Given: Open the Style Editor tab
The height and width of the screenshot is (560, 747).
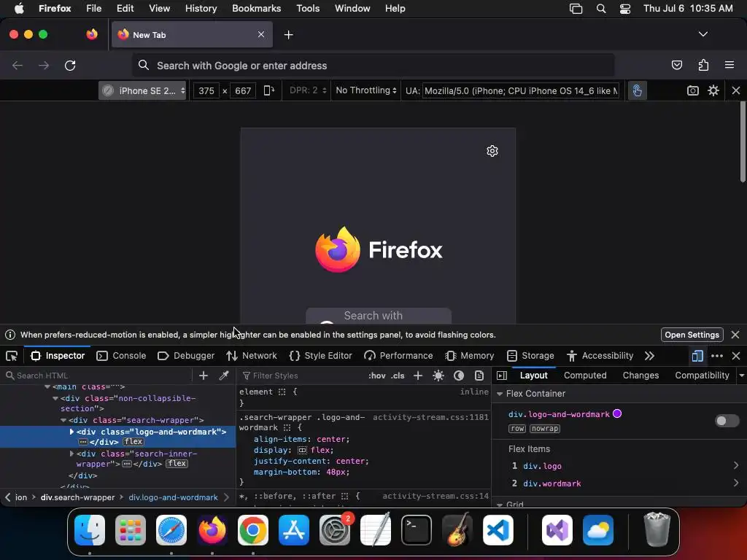Looking at the screenshot, I should coord(321,356).
